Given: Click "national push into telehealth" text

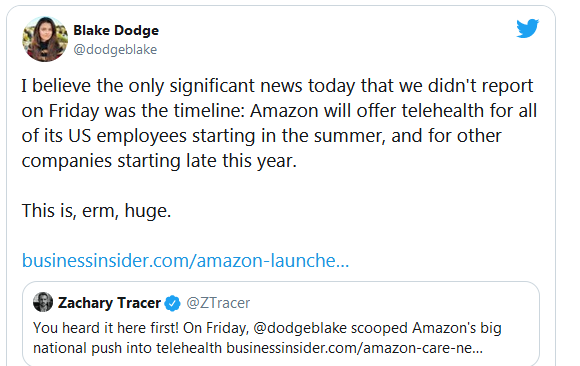Looking at the screenshot, I should tap(128, 348).
